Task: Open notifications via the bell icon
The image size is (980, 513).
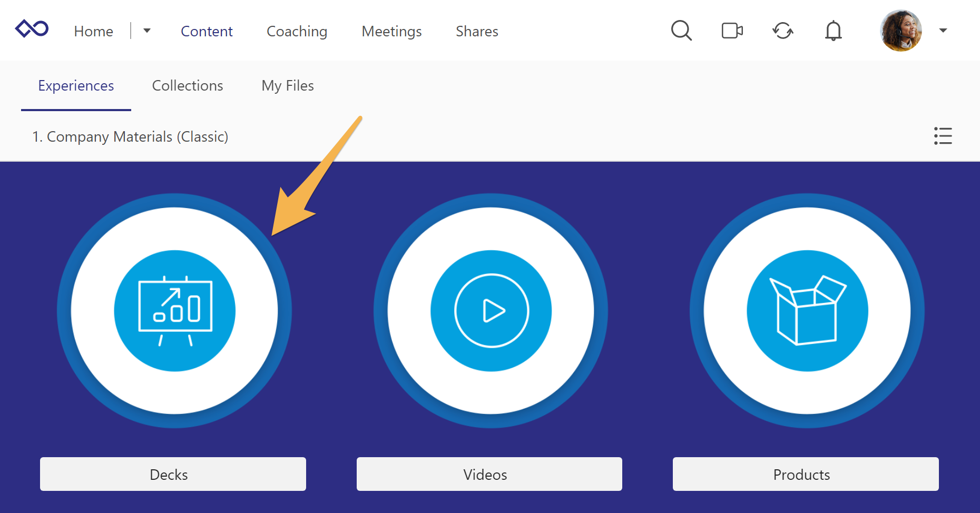Action: click(x=833, y=31)
